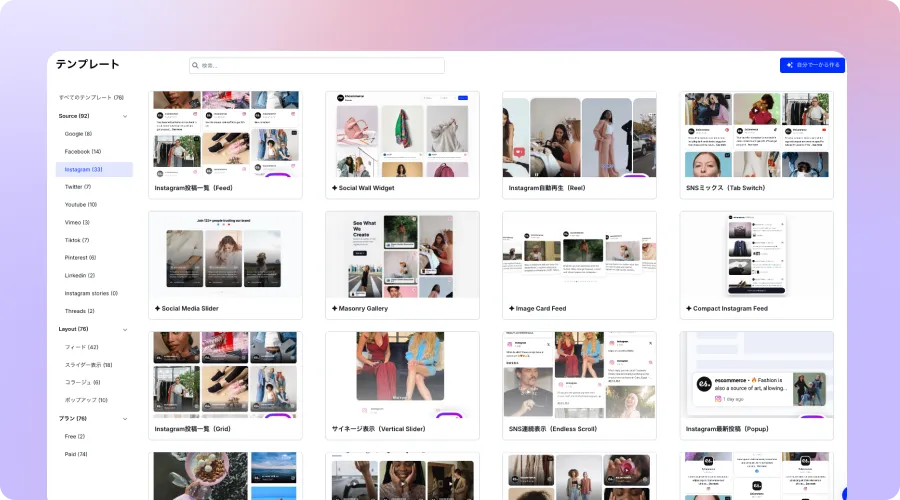
Task: Filter by Youtube (10) source
Action: tap(81, 204)
